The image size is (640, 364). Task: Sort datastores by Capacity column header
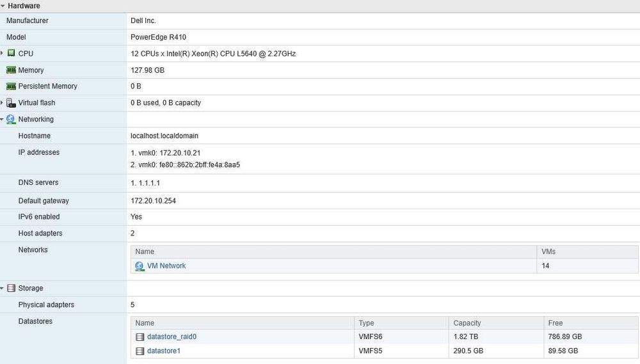point(496,323)
